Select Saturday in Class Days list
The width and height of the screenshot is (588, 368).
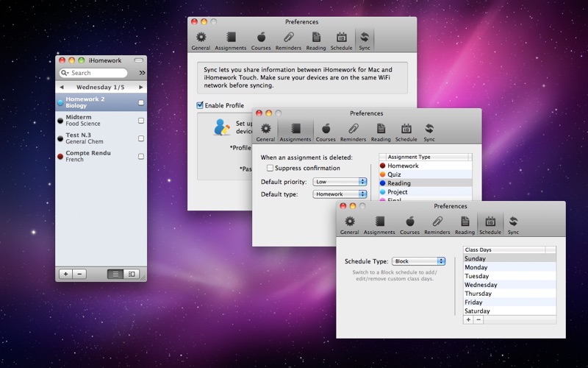tap(509, 311)
